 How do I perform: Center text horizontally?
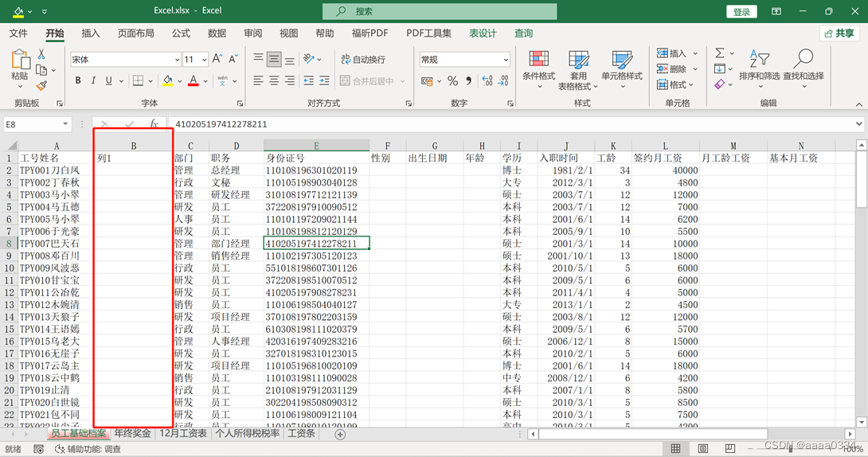tap(274, 80)
